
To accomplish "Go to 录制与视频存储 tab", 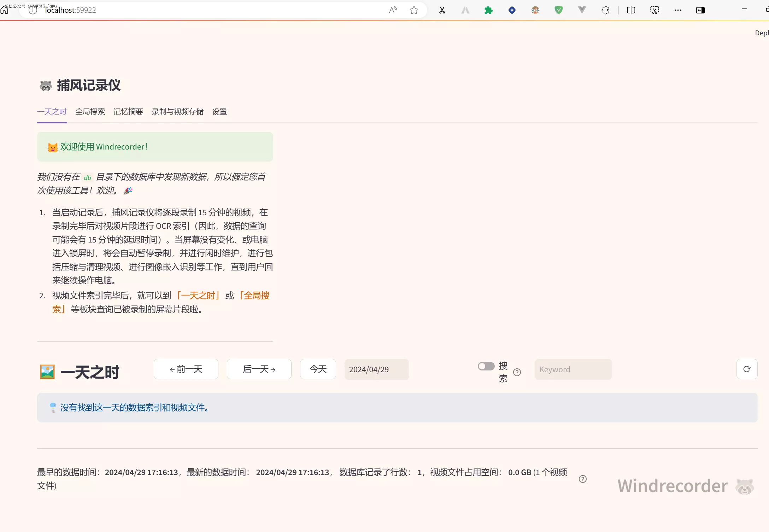I will click(177, 112).
